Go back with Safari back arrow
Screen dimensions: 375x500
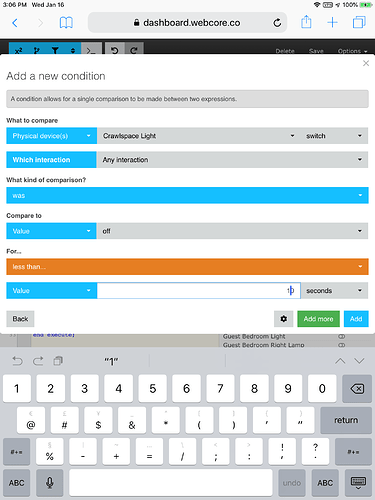(15, 23)
